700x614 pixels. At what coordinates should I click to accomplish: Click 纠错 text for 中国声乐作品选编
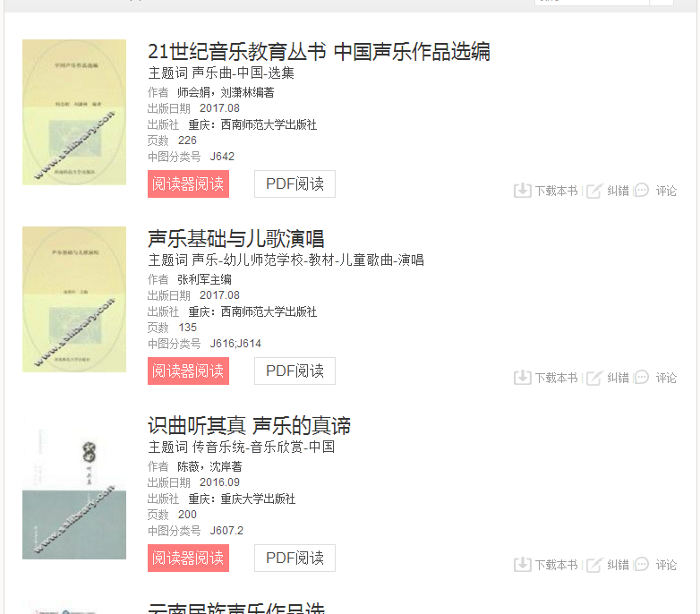tap(618, 191)
